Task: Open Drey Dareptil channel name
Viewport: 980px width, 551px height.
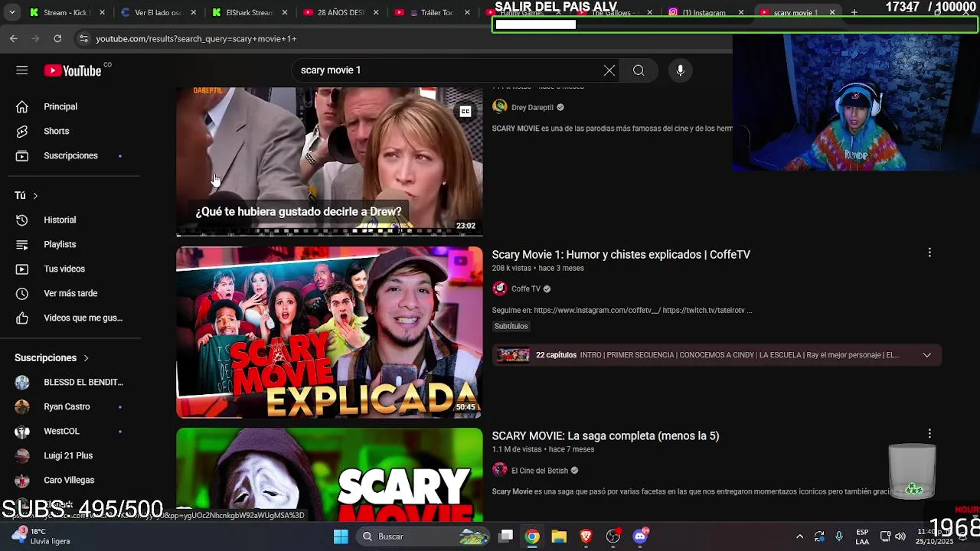Action: coord(532,107)
